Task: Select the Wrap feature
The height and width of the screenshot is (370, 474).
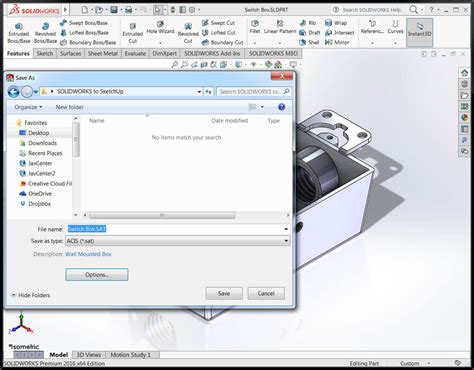Action: [x=336, y=23]
